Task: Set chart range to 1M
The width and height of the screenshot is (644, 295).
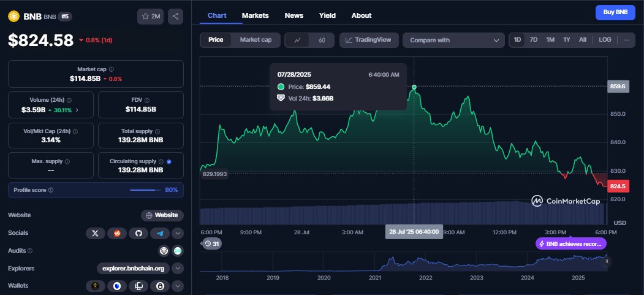Action: tap(550, 40)
